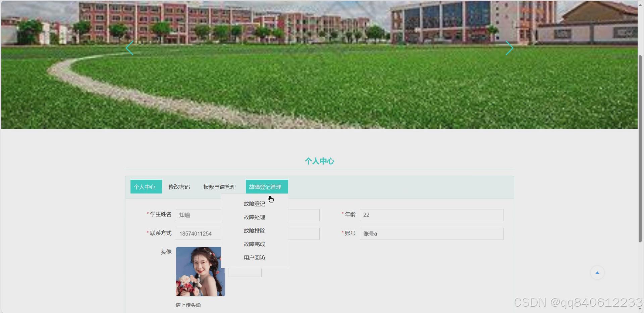Go to next carousel slide arrow
644x313 pixels.
[x=509, y=48]
